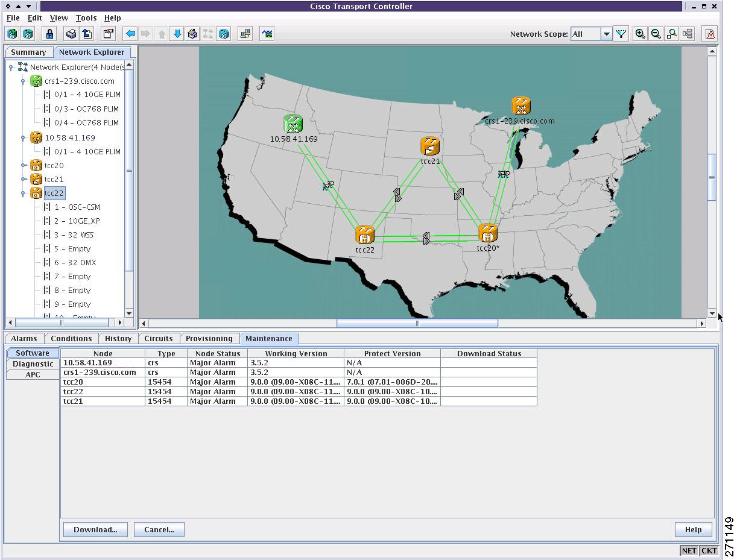Click the lock node toolbar icon
737x560 pixels.
point(49,34)
